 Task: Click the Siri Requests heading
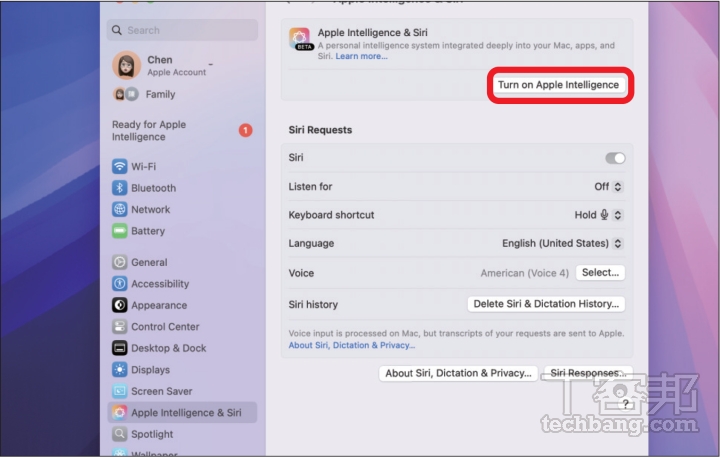point(320,130)
